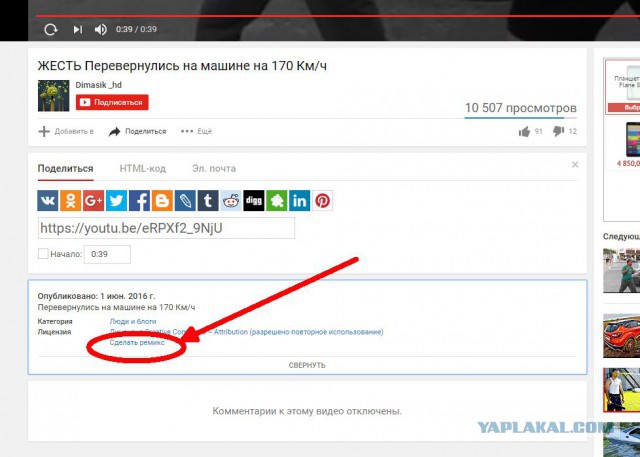This screenshot has height=457, width=640.
Task: Open suggested video with orange car
Action: [622, 335]
